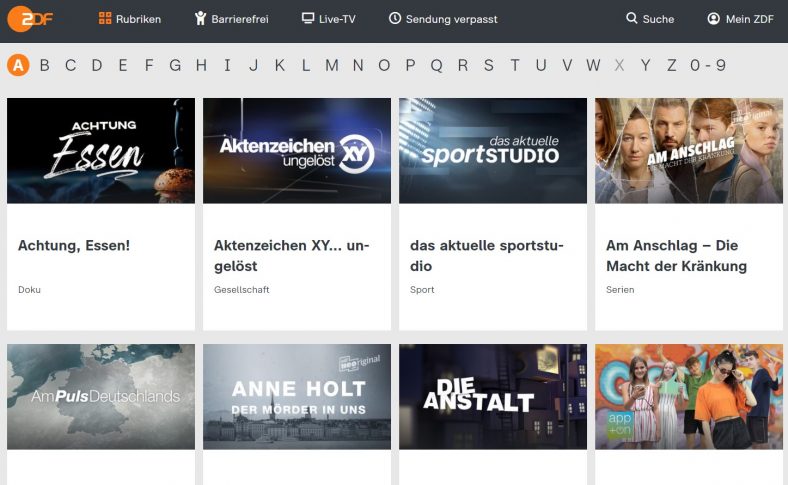Select letter R in alphabet index

click(463, 65)
